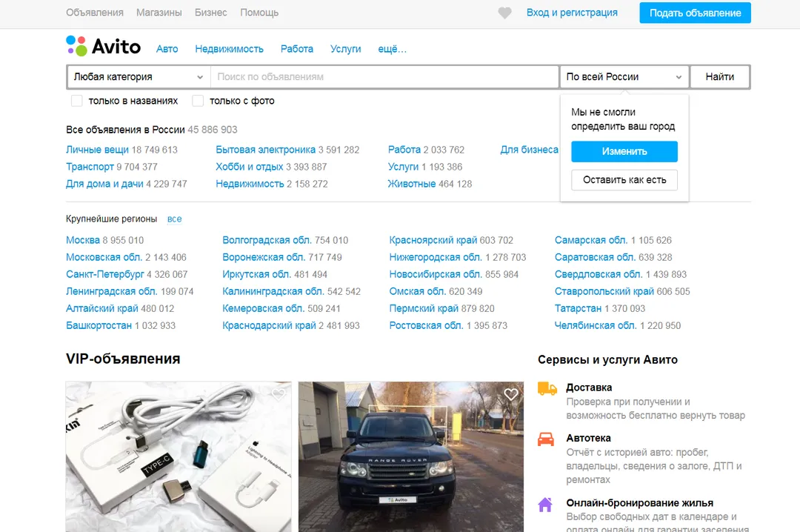Expand the ещё… categories menu

click(x=392, y=49)
